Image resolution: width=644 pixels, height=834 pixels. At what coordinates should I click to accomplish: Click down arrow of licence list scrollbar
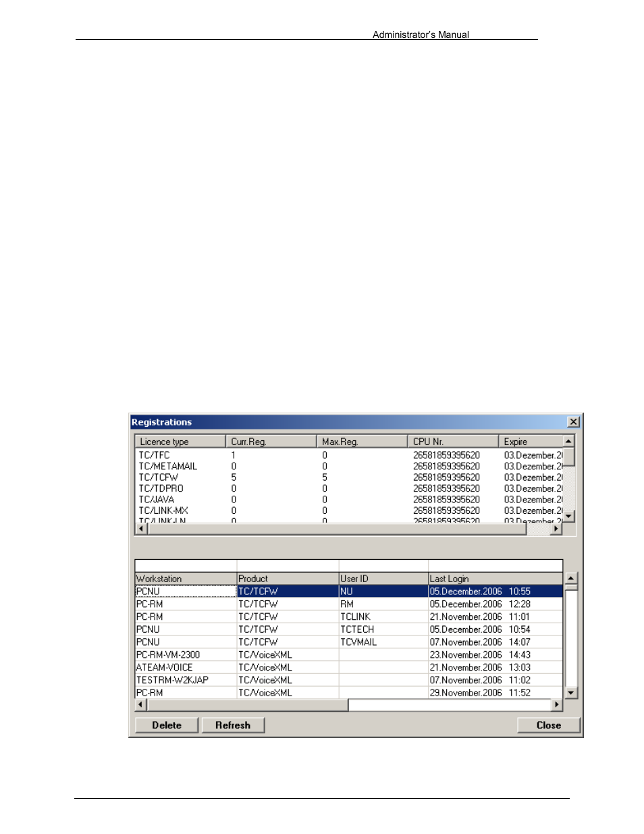568,517
